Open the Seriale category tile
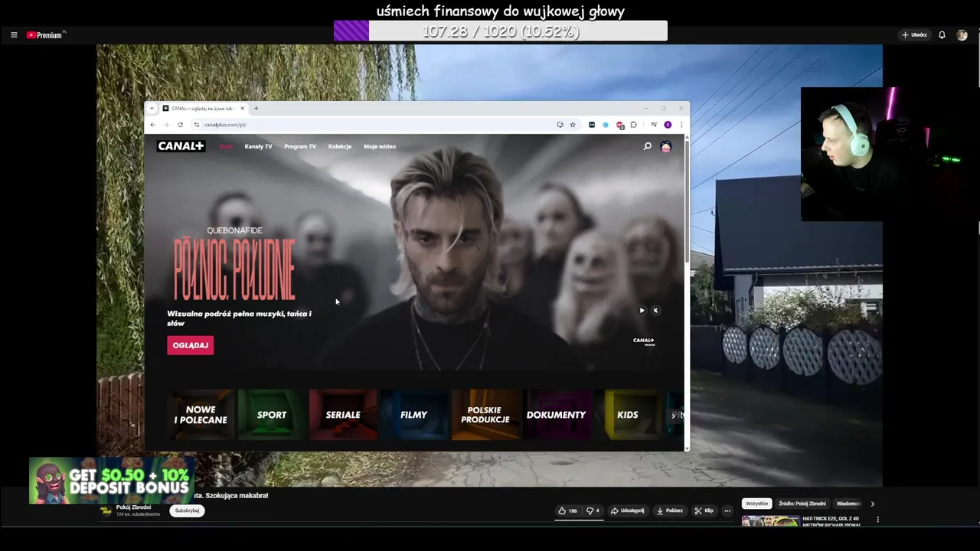Viewport: 980px width, 551px height. (343, 415)
